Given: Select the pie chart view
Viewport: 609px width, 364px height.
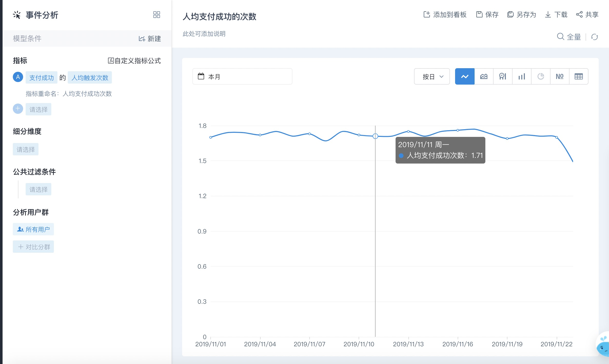Looking at the screenshot, I should [541, 76].
